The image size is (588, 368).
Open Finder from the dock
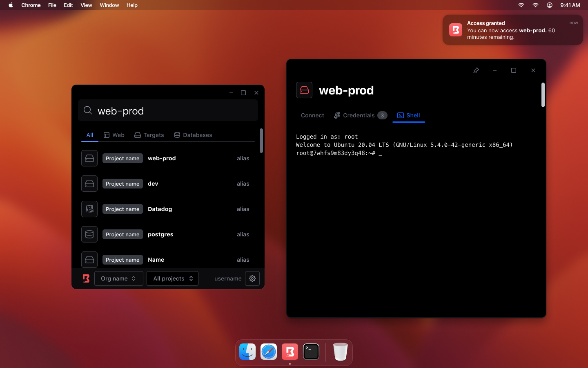[247, 352]
